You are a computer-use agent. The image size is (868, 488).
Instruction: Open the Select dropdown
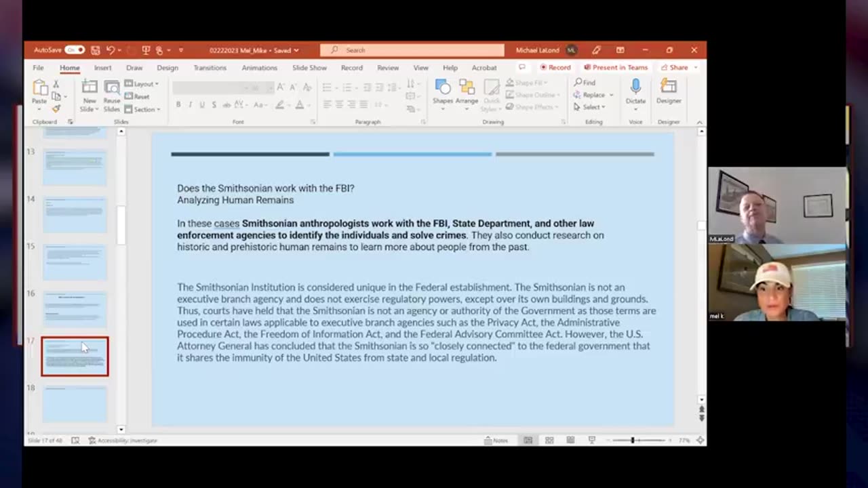click(x=589, y=107)
